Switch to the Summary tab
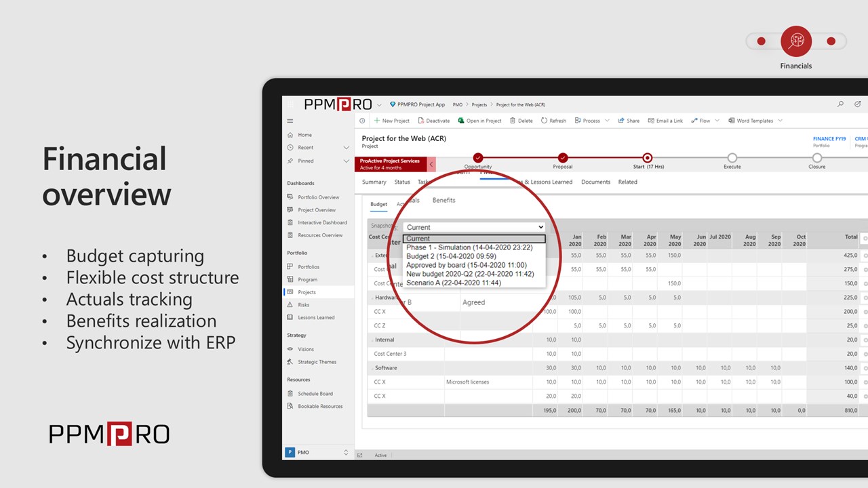The height and width of the screenshot is (488, 868). click(x=374, y=182)
